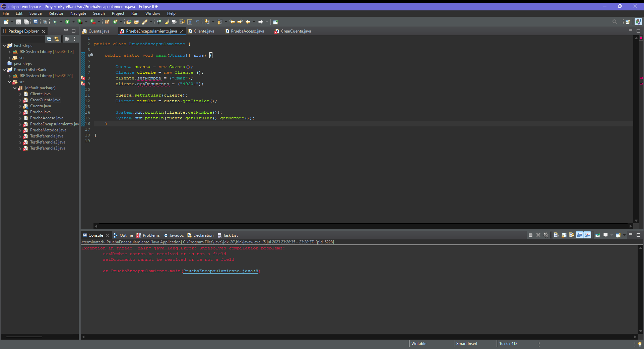Toggle console Word Wrap
The width and height of the screenshot is (644, 349).
[x=572, y=235]
